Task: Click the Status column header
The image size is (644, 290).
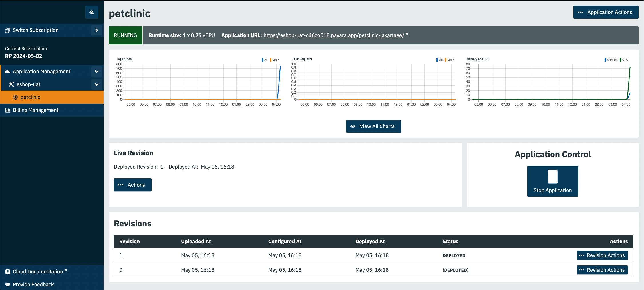Action: click(x=450, y=242)
